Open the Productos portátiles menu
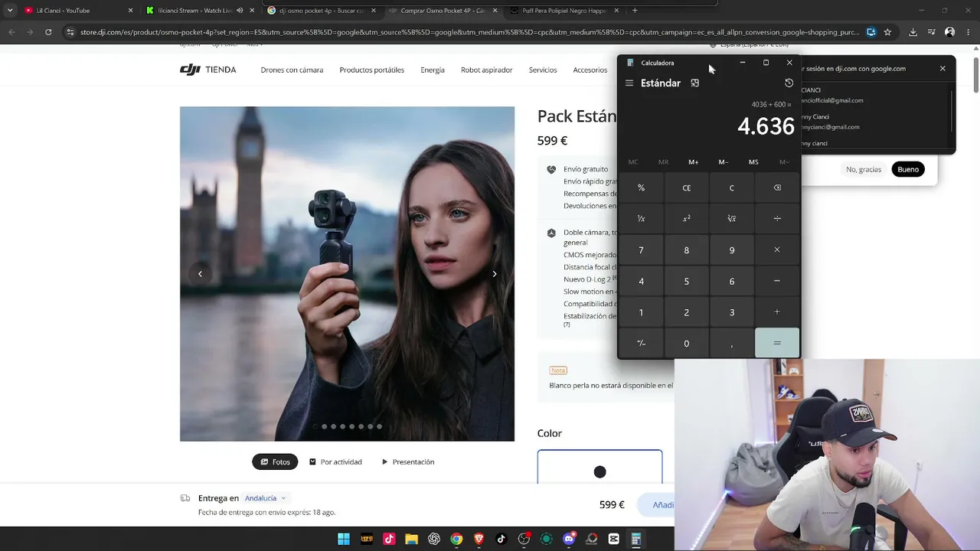Image resolution: width=980 pixels, height=551 pixels. pos(372,70)
